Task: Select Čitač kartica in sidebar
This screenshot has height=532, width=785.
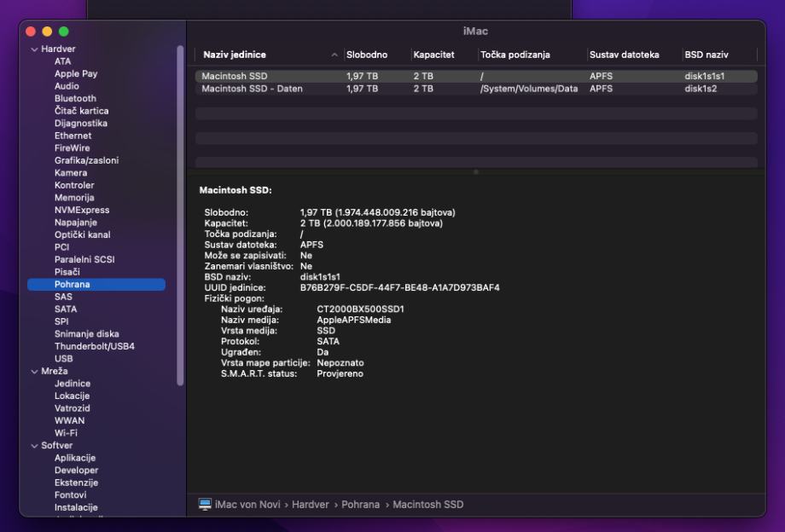Action: point(81,111)
